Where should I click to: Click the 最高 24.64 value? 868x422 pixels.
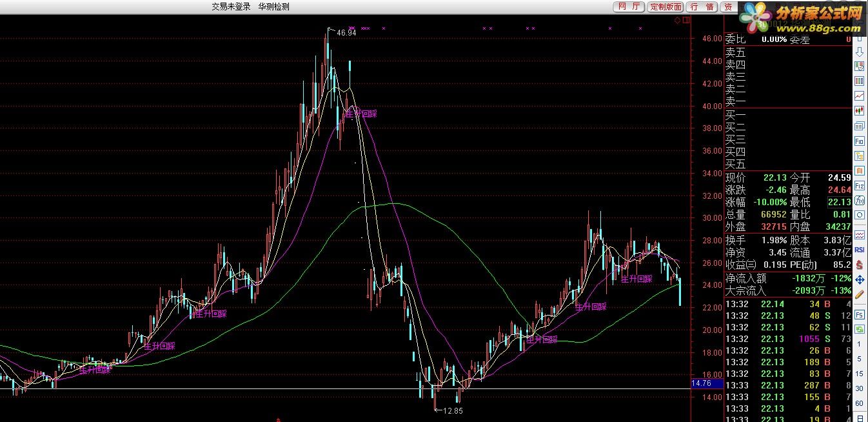[x=838, y=190]
